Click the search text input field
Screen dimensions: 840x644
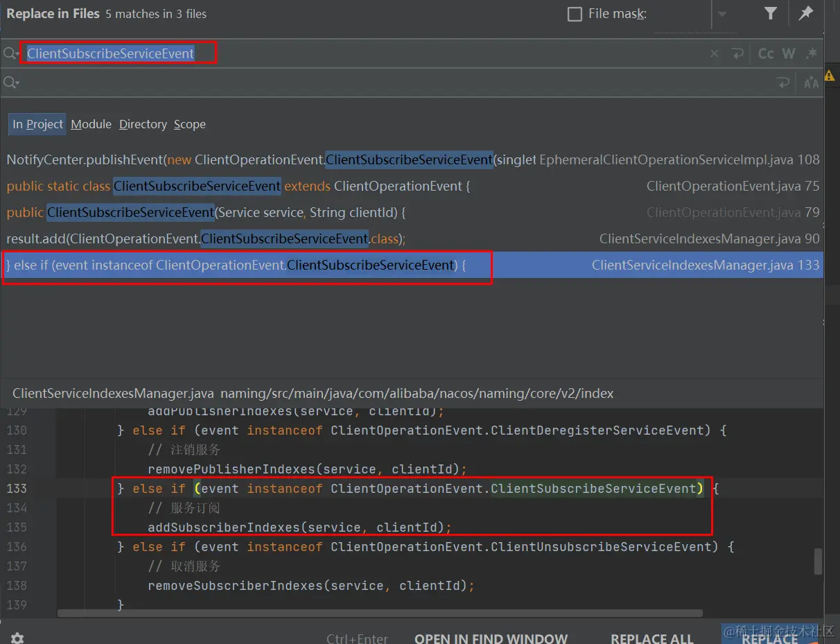coord(365,53)
